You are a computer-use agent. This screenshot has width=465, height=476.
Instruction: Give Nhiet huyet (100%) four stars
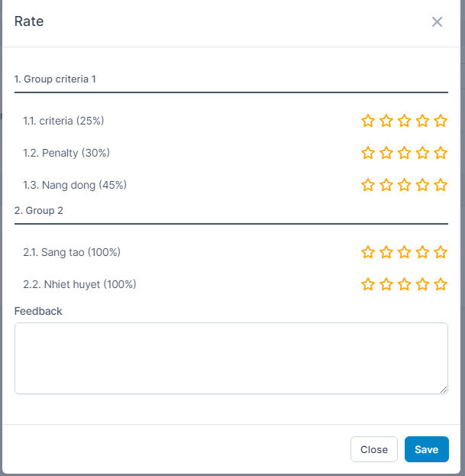[x=422, y=284]
